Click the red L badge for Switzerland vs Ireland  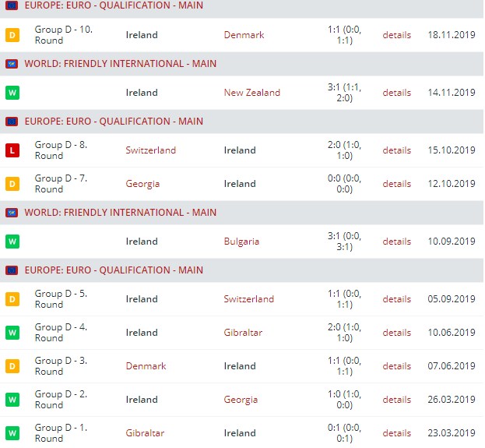[12, 150]
